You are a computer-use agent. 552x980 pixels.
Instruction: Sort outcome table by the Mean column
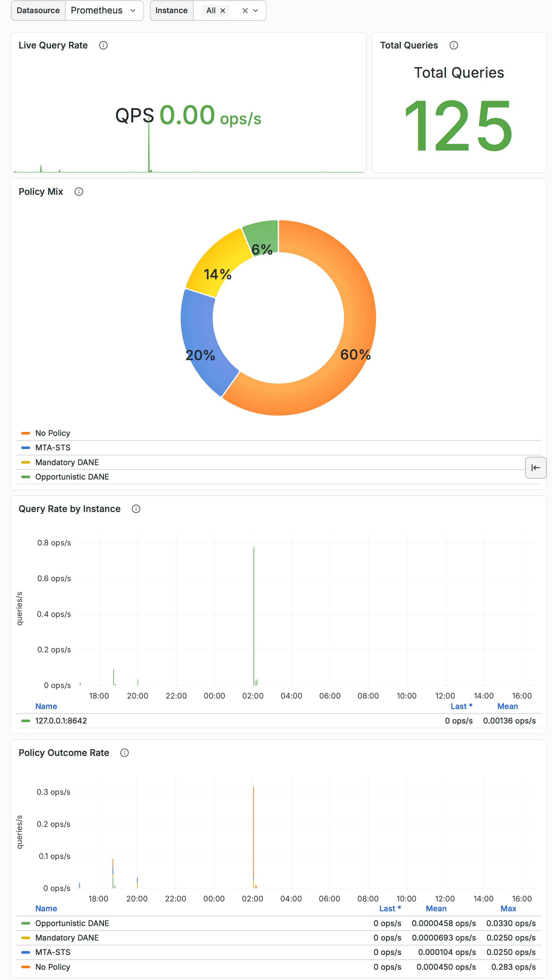pyautogui.click(x=436, y=908)
